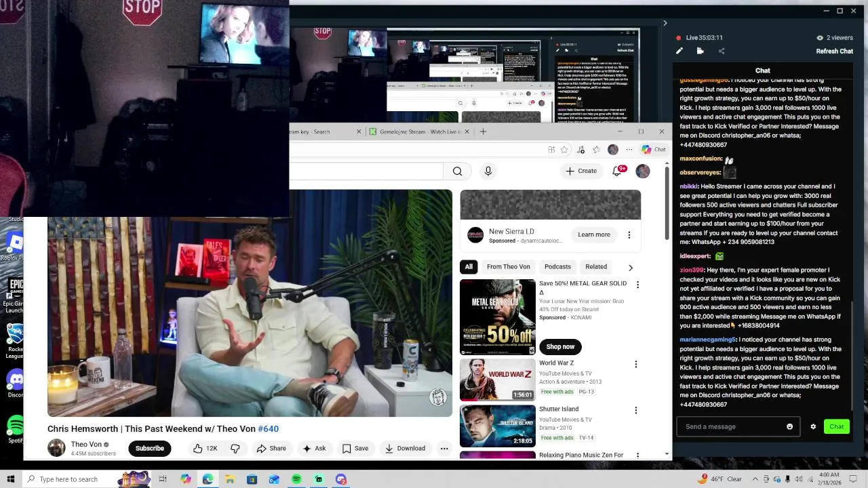This screenshot has height=488, width=868.
Task: Collapse Kick chat panel arrow
Action: point(665,23)
